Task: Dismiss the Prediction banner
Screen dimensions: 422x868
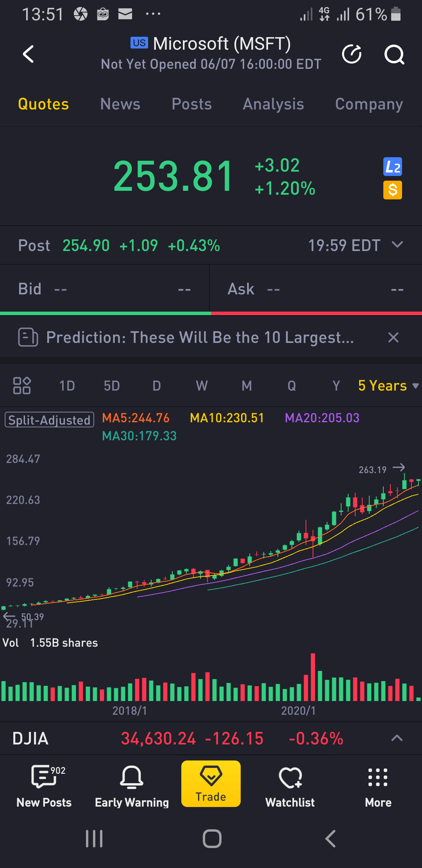Action: click(x=393, y=337)
